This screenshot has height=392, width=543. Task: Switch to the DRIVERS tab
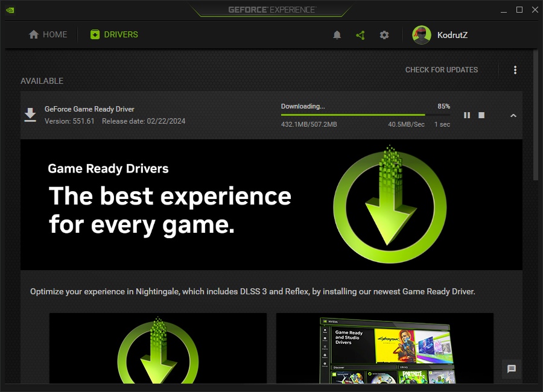(x=114, y=34)
